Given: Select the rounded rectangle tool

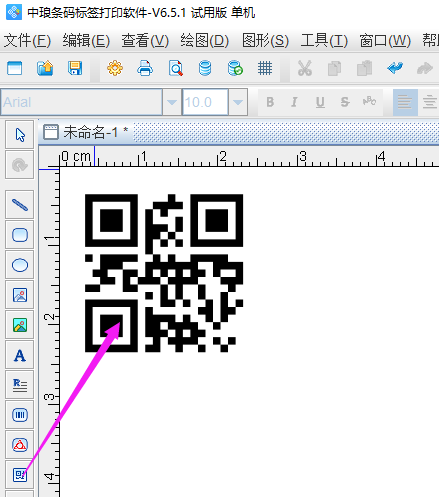Looking at the screenshot, I should [20, 235].
